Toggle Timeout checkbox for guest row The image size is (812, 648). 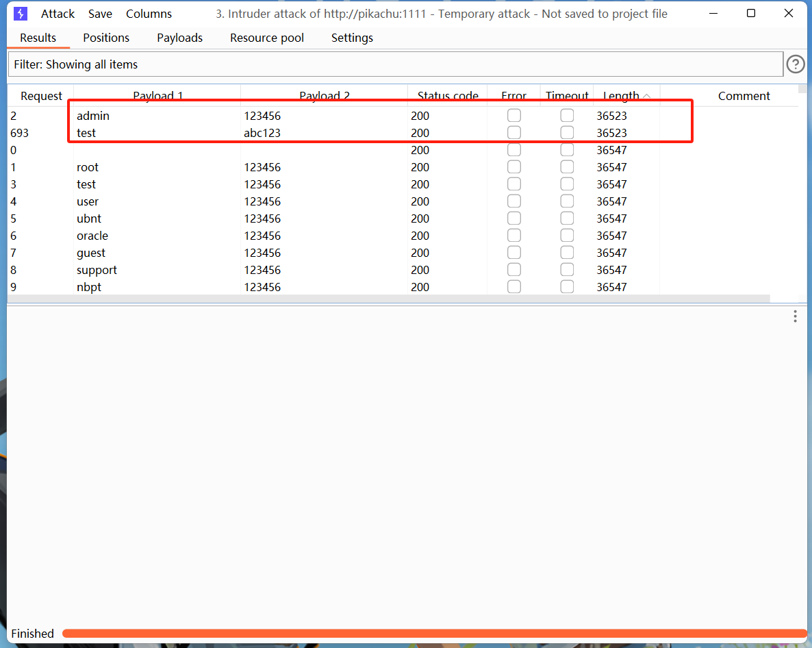567,252
